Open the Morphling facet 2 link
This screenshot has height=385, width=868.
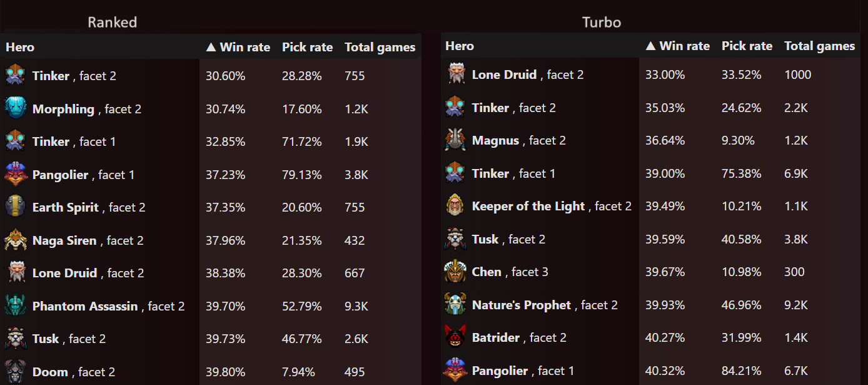click(x=123, y=108)
